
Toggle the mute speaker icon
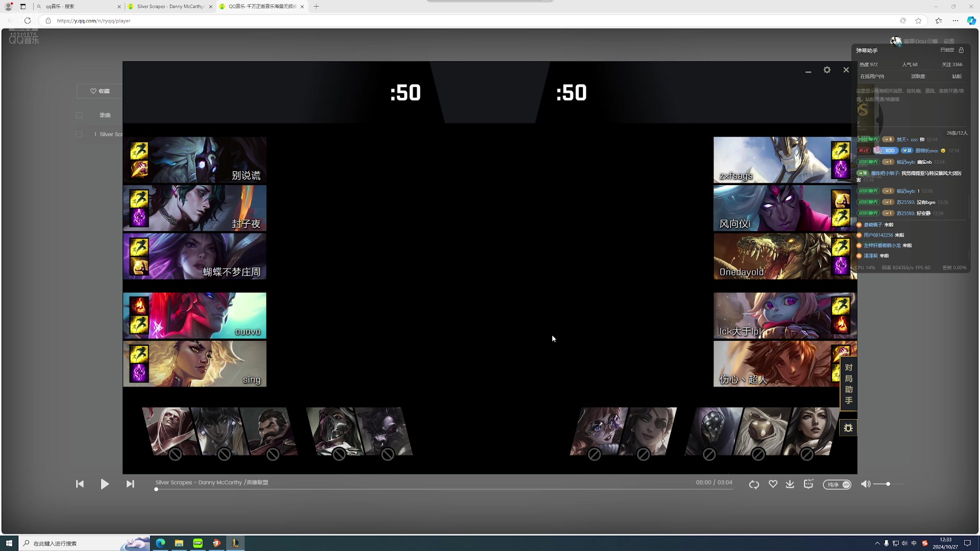click(x=866, y=484)
